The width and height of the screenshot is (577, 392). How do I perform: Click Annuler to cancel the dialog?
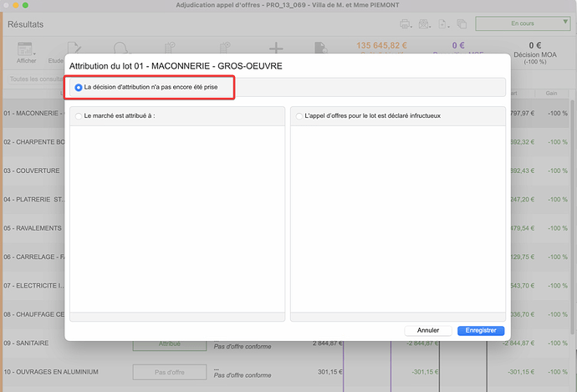tap(428, 330)
